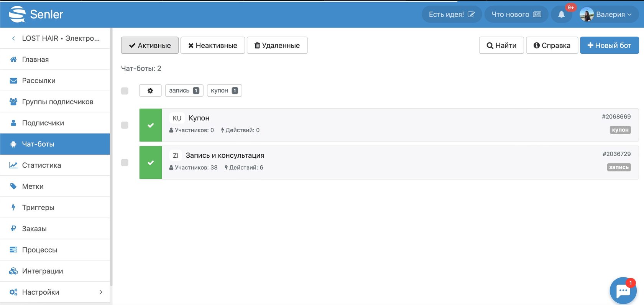Open the Что нового news button
Viewport: 644px width, 305px height.
point(516,14)
